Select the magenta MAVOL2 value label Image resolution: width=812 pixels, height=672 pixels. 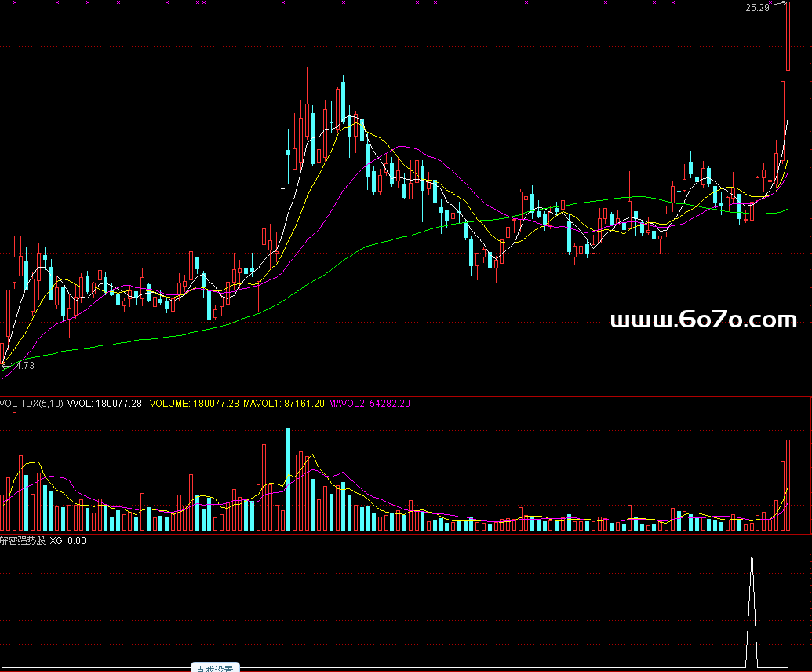(x=369, y=404)
